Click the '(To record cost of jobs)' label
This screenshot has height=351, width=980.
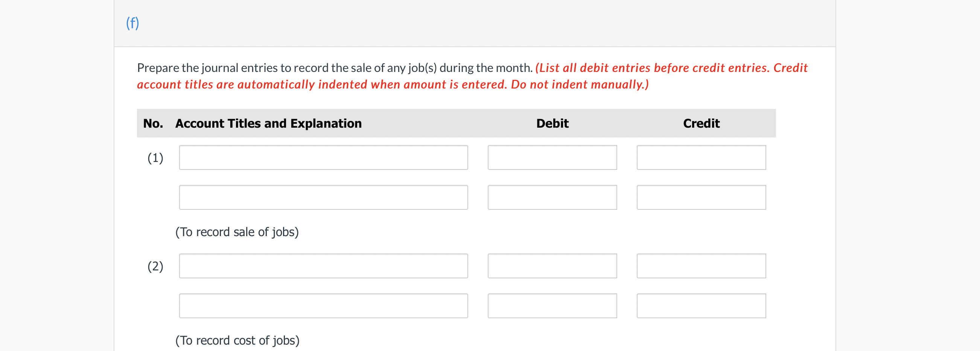click(x=237, y=341)
